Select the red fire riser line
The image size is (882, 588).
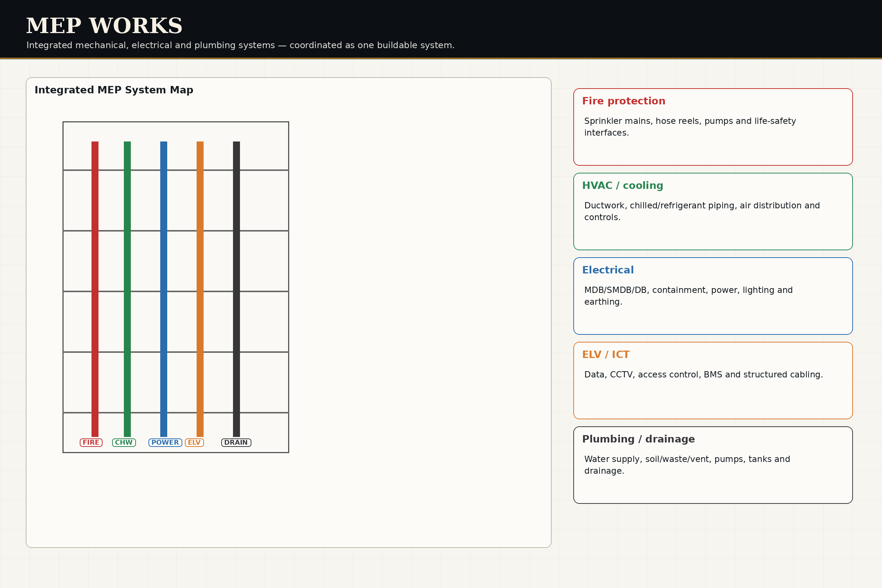[x=95, y=289]
